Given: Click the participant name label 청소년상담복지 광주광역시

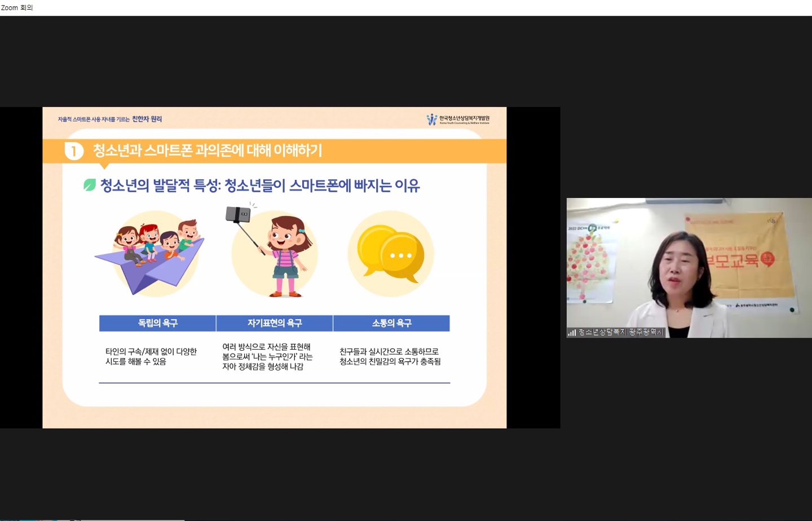Looking at the screenshot, I should pyautogui.click(x=620, y=332).
